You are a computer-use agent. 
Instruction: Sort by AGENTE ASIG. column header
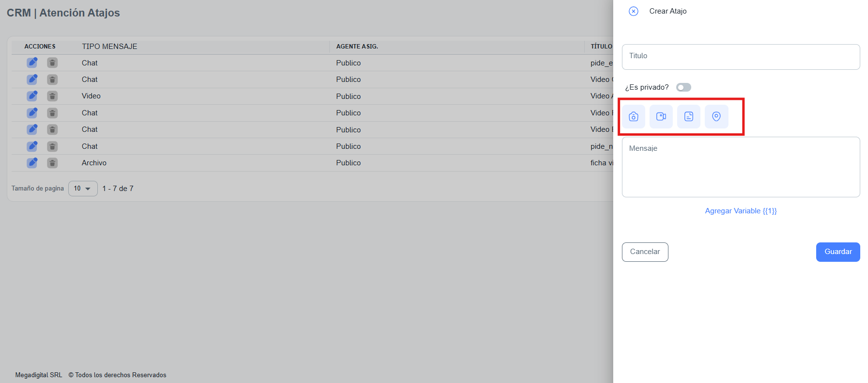(x=357, y=47)
